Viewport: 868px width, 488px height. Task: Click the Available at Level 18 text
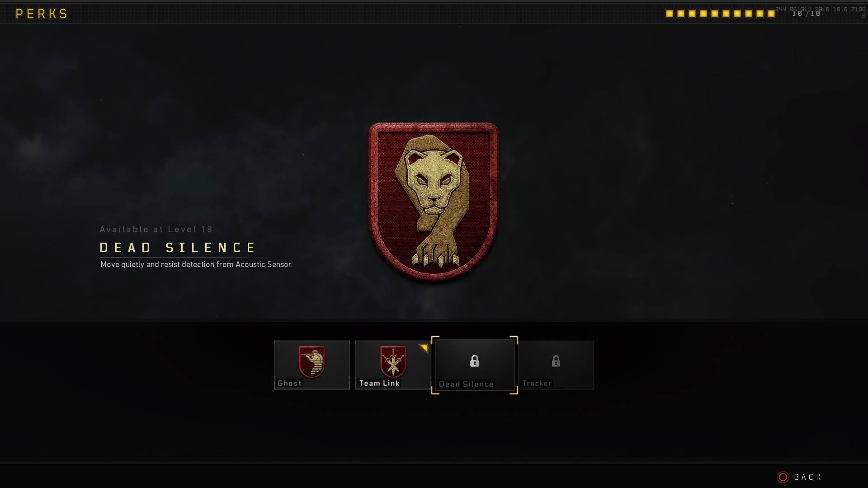156,230
